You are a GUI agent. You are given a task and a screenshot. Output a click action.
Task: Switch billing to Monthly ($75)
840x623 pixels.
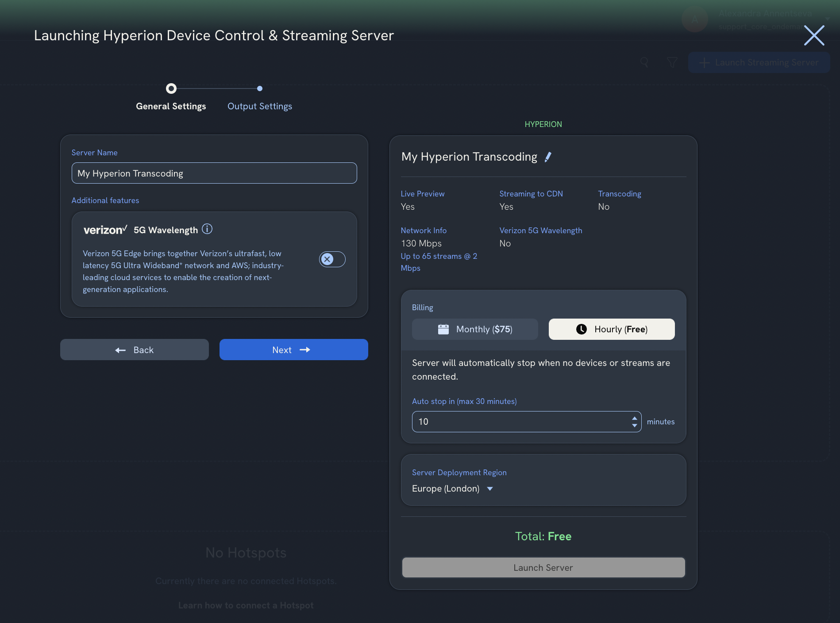tap(474, 329)
